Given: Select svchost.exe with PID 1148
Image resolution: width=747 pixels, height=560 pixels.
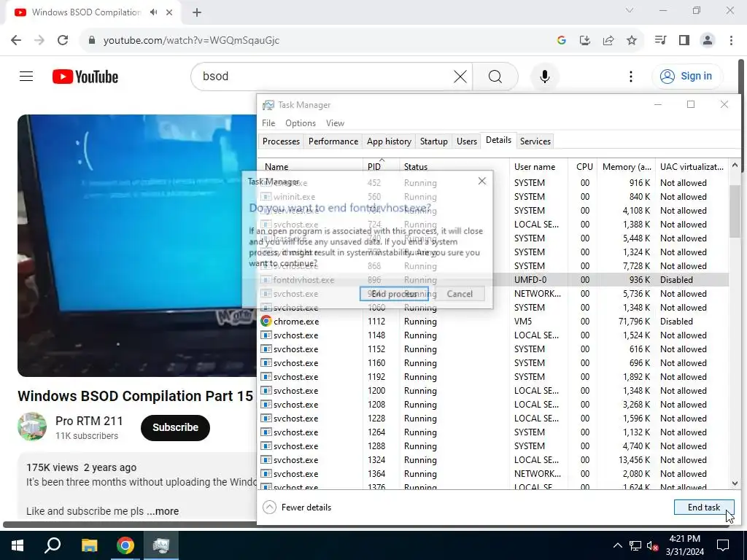Looking at the screenshot, I should 494,335.
